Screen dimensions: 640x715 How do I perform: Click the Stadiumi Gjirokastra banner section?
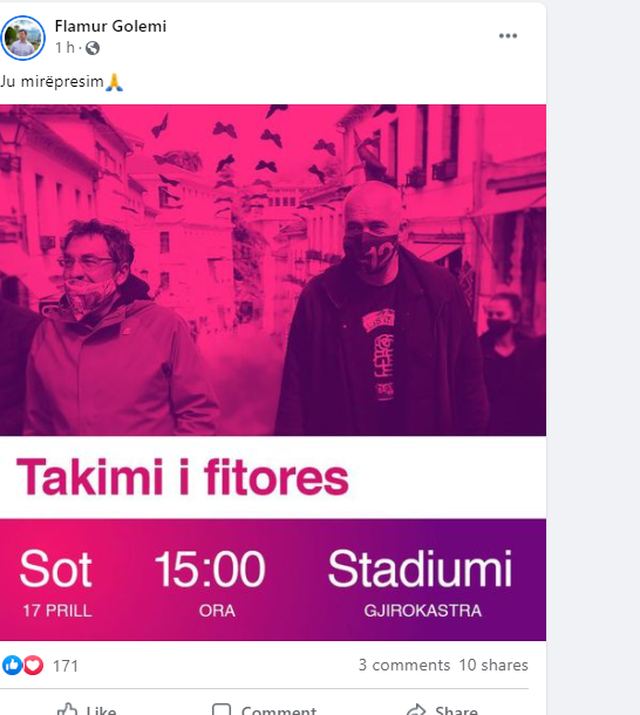[x=420, y=581]
